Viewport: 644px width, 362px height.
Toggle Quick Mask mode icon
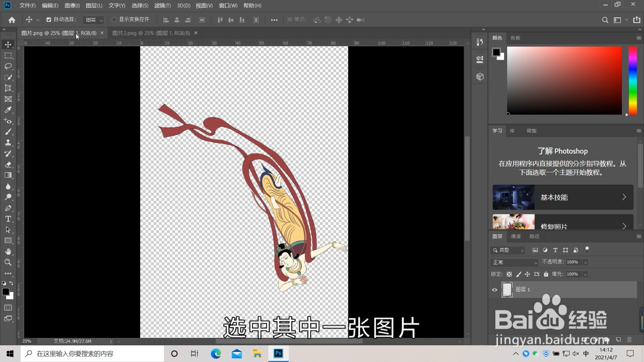click(x=8, y=307)
